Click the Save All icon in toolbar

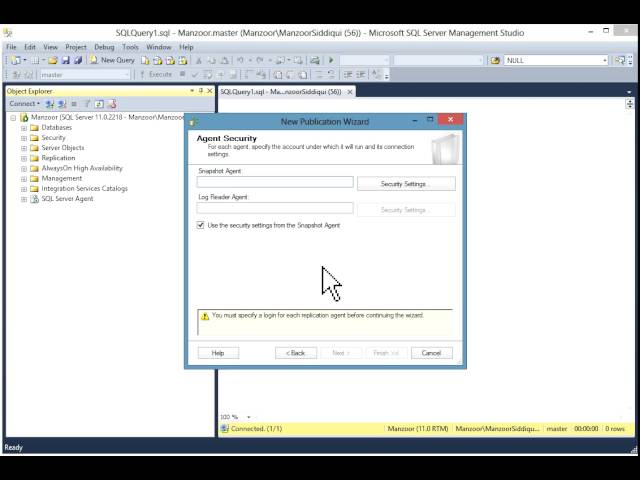pos(78,60)
